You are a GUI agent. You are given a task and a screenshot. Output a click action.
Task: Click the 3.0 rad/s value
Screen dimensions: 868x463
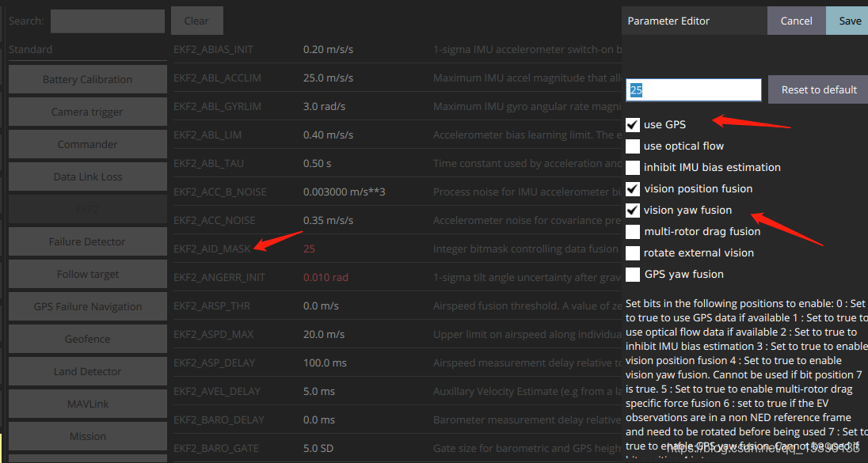(324, 106)
